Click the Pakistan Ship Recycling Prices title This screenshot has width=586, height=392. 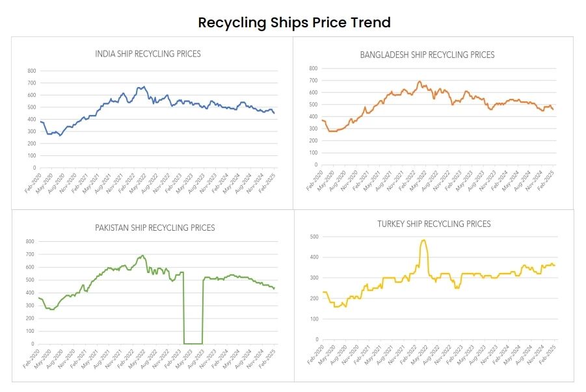(x=154, y=228)
